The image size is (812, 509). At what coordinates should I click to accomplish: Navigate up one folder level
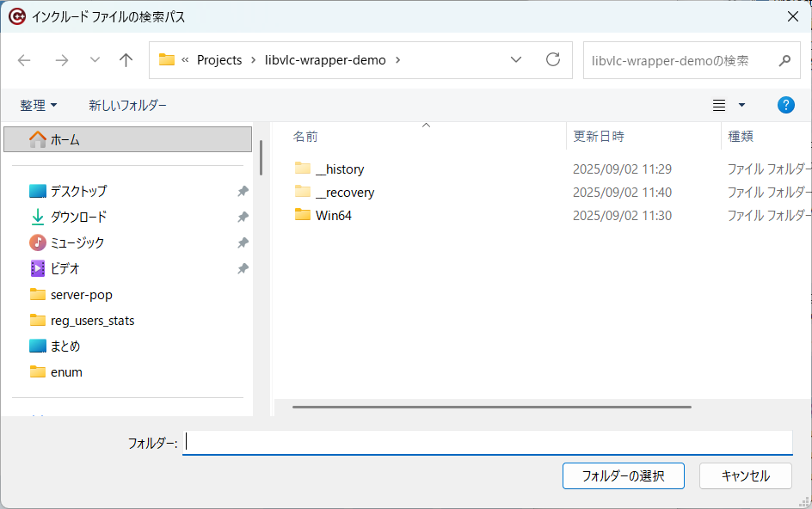coord(126,60)
